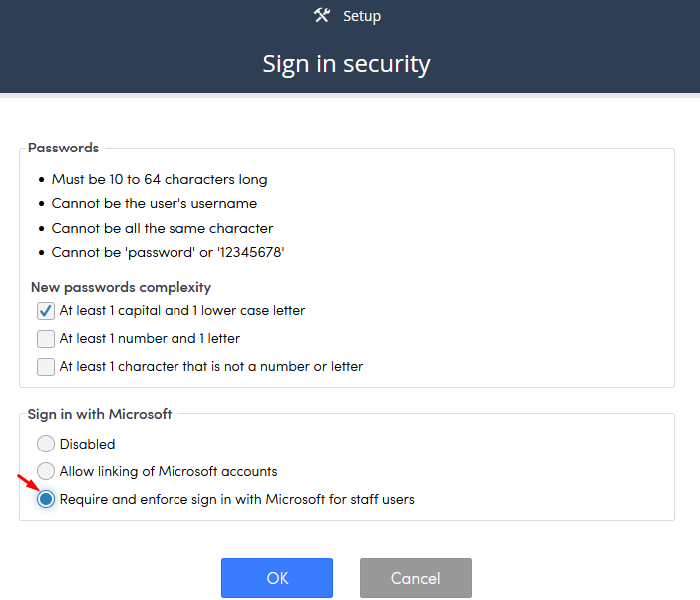
Task: Select the Require and enforce sign in radio button
Action: 46,499
